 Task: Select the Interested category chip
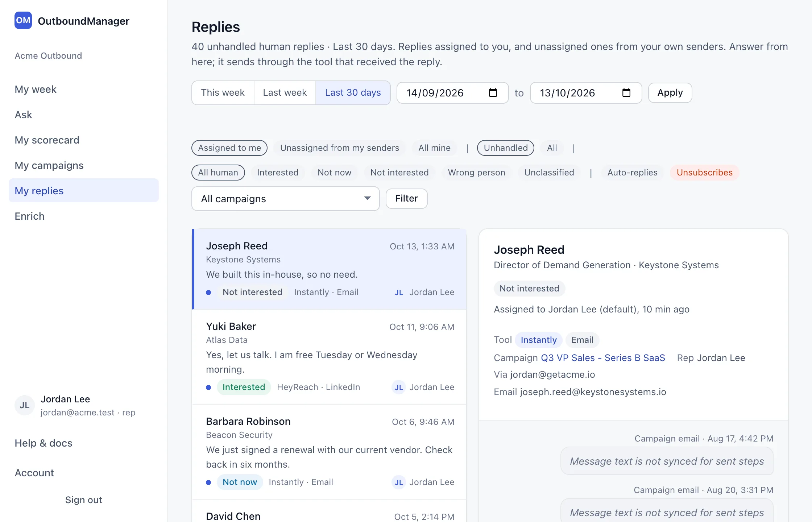(x=278, y=173)
